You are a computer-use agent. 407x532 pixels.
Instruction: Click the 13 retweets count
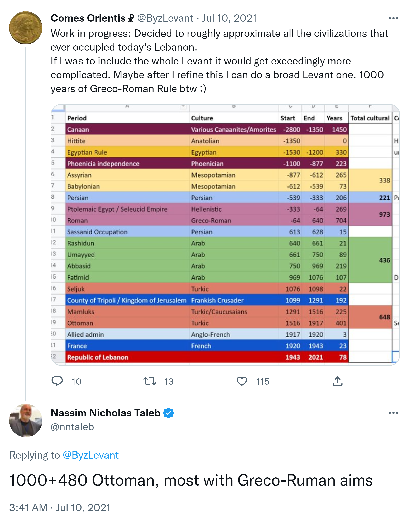[169, 381]
